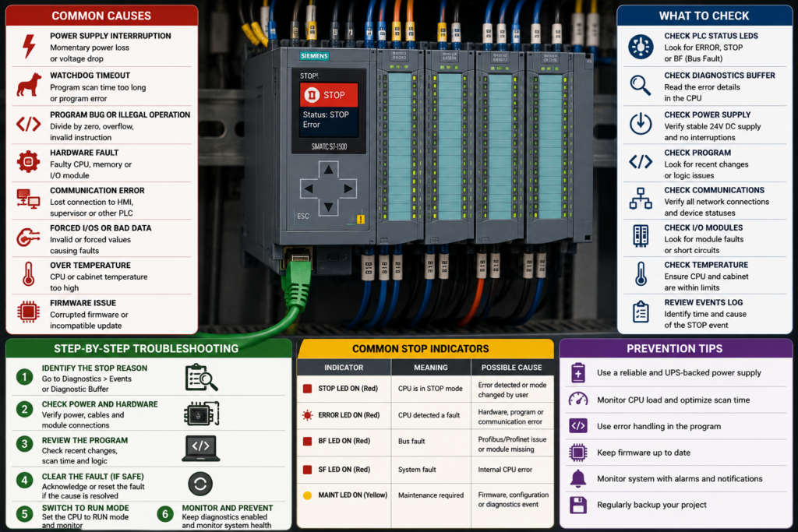Click the watchdog dog icon
798x532 pixels.
click(29, 84)
